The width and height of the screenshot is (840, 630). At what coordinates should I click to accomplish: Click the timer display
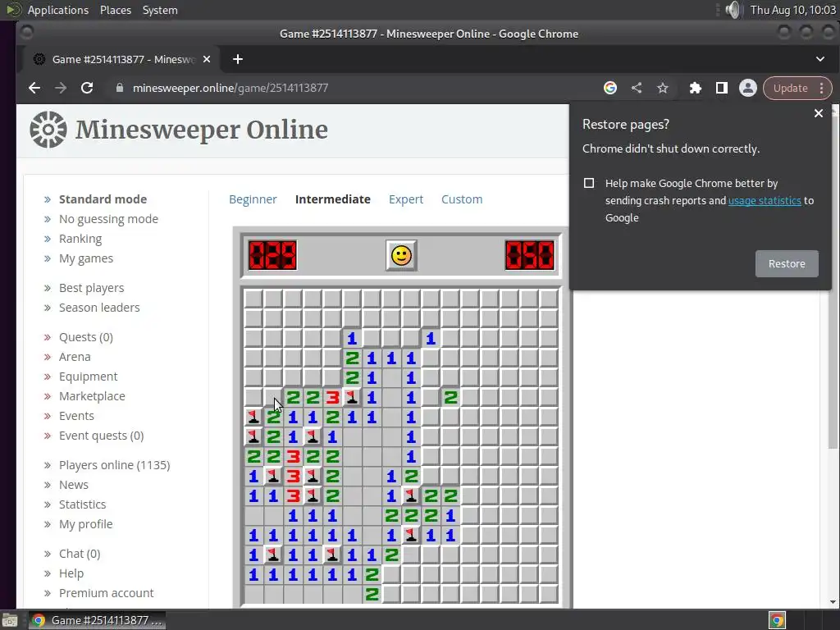530,256
